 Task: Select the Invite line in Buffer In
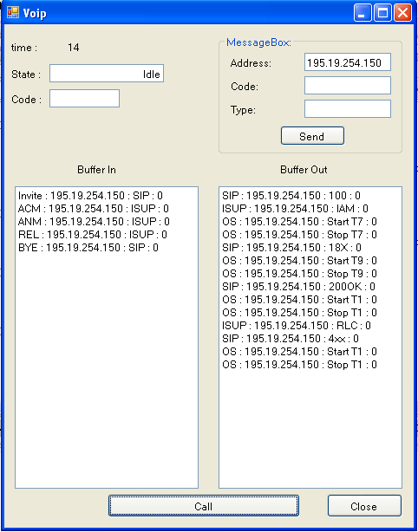point(90,196)
